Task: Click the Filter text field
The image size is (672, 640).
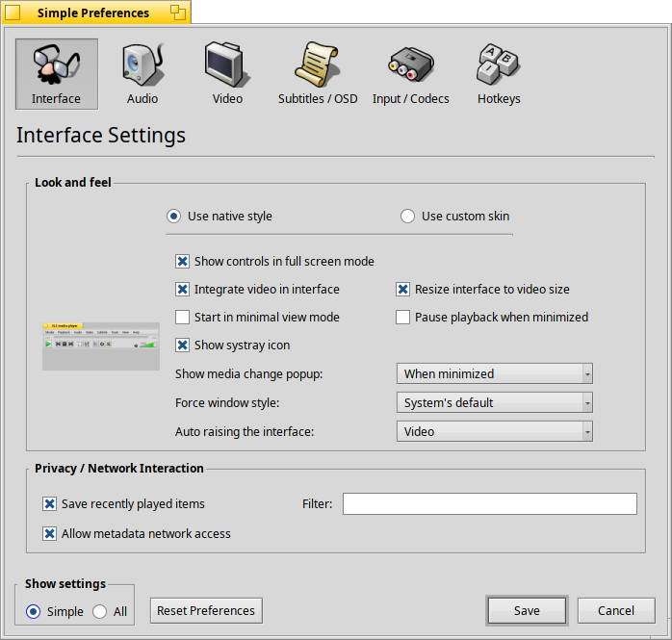Action: pos(489,503)
